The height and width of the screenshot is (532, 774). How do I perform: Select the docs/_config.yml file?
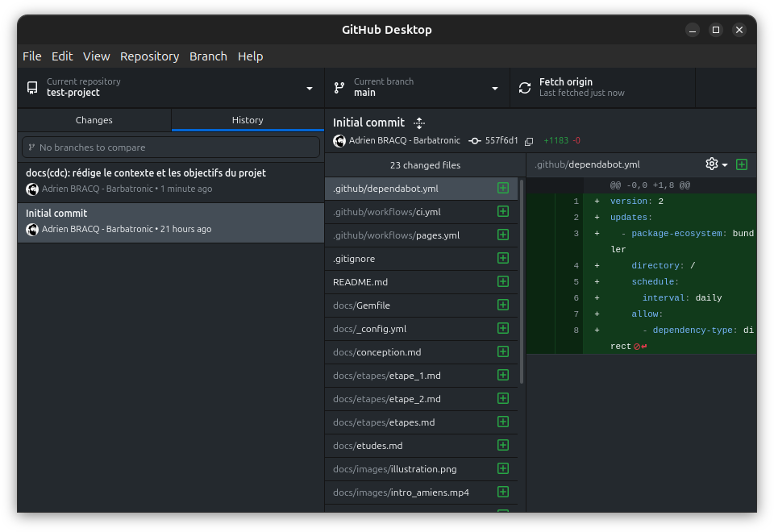(x=421, y=329)
